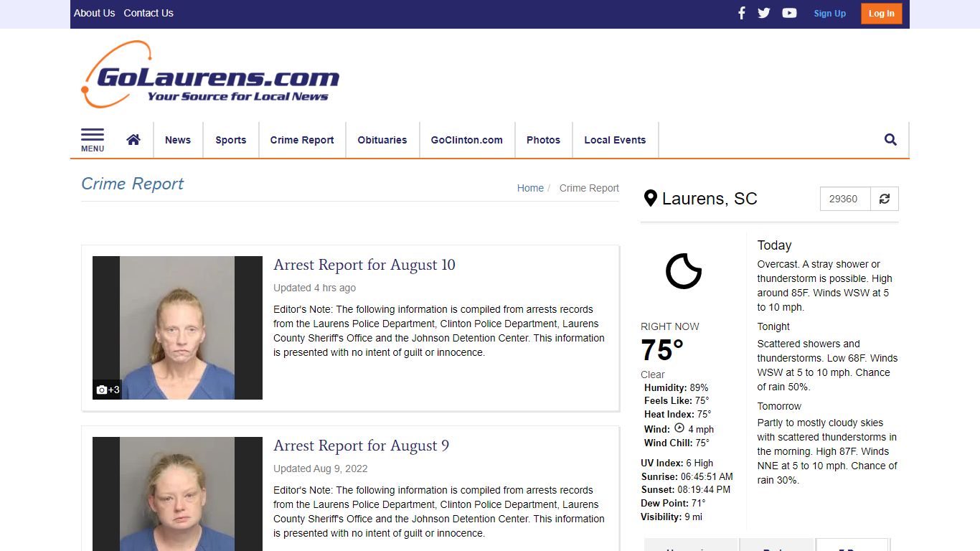Screen dimensions: 980x551
Task: Open Arrest Report for August 9 headline
Action: (361, 446)
